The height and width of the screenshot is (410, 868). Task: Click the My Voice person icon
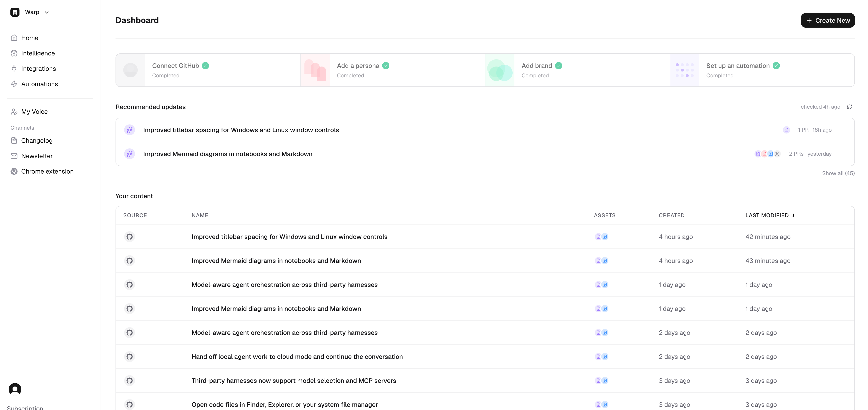point(14,112)
